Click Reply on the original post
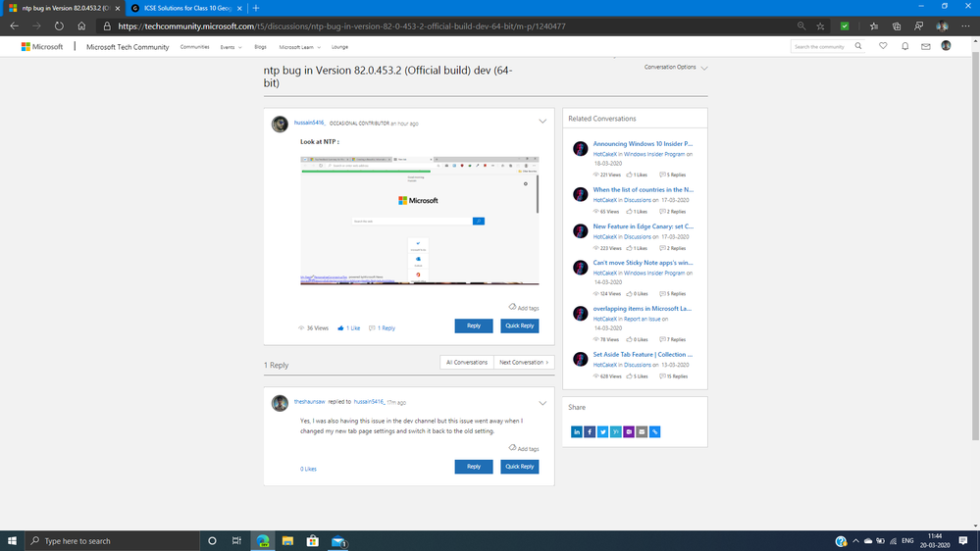 [x=473, y=326]
